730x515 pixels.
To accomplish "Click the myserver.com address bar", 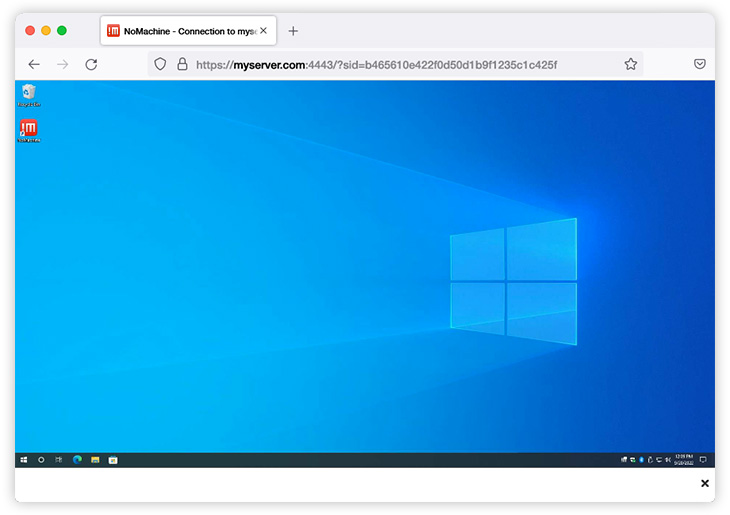I will point(400,64).
